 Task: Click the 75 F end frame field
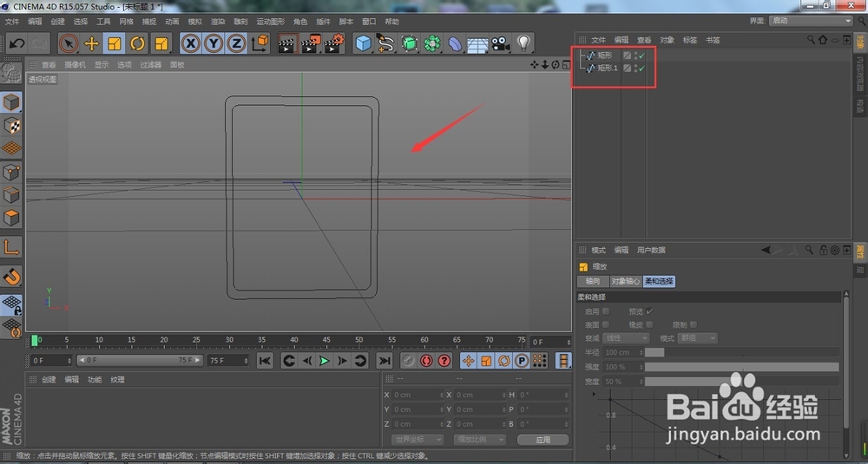228,361
